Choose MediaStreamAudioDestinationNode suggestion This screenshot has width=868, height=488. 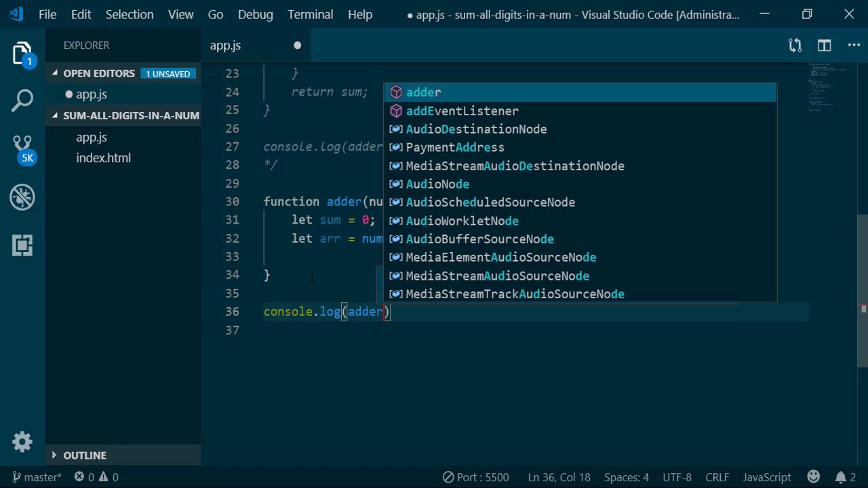(580, 166)
